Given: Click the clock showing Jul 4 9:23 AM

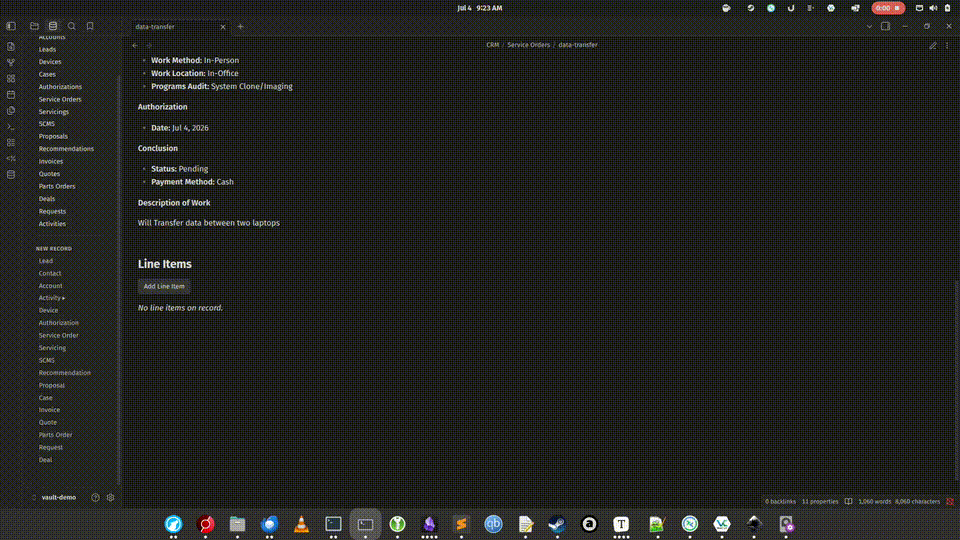Looking at the screenshot, I should (479, 8).
